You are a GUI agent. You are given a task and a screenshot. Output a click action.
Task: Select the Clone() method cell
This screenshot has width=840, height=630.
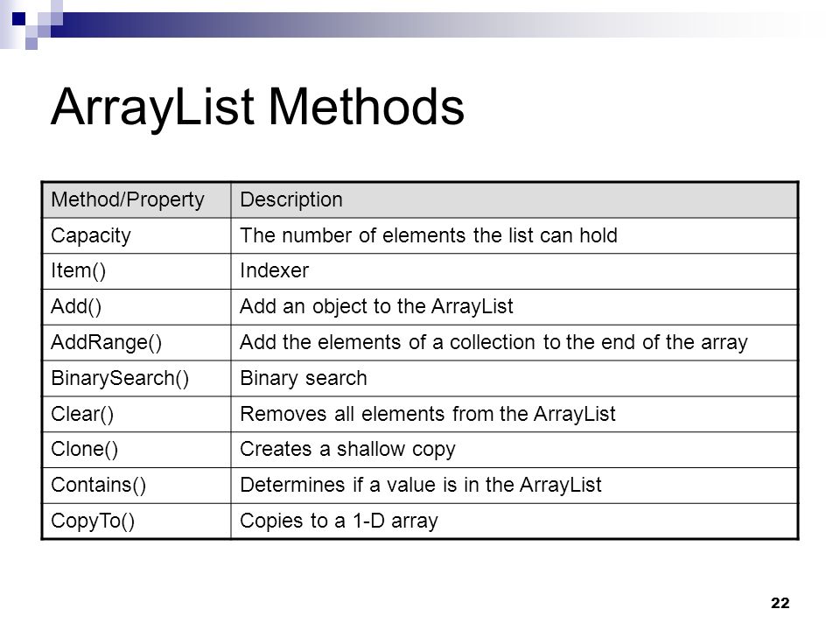pyautogui.click(x=136, y=450)
